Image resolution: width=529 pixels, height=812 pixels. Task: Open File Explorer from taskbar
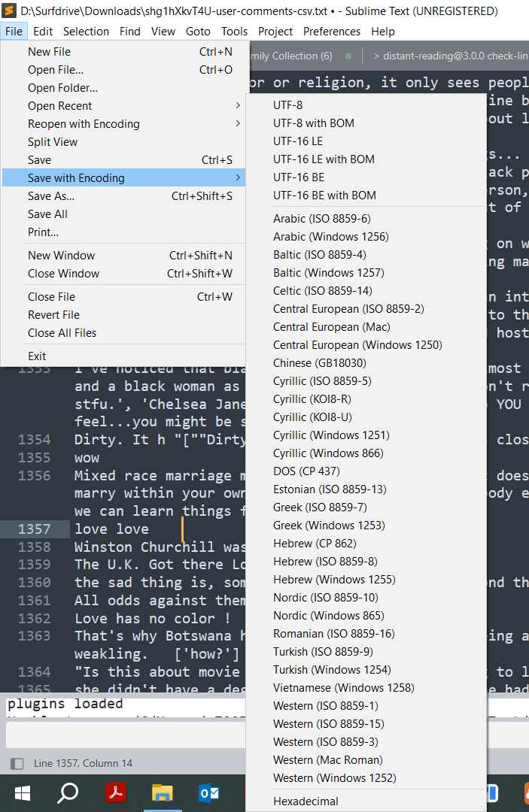click(x=163, y=793)
